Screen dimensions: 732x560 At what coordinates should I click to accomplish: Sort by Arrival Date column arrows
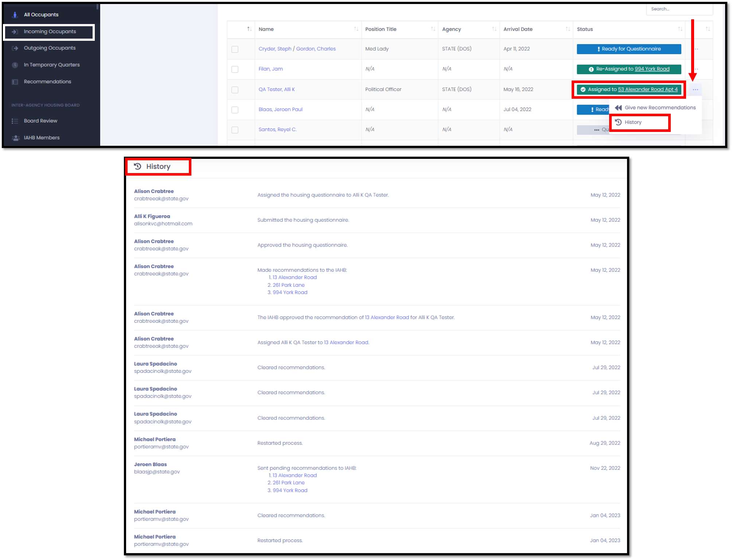pos(568,29)
